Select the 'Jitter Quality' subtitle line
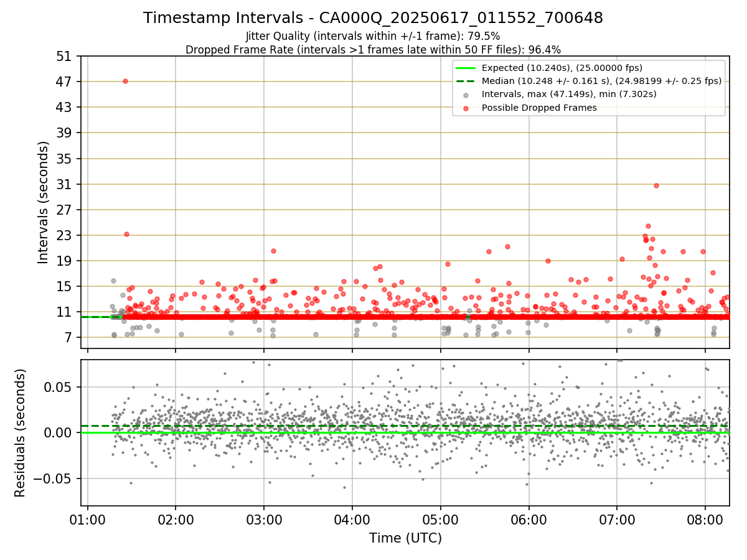 pyautogui.click(x=373, y=36)
